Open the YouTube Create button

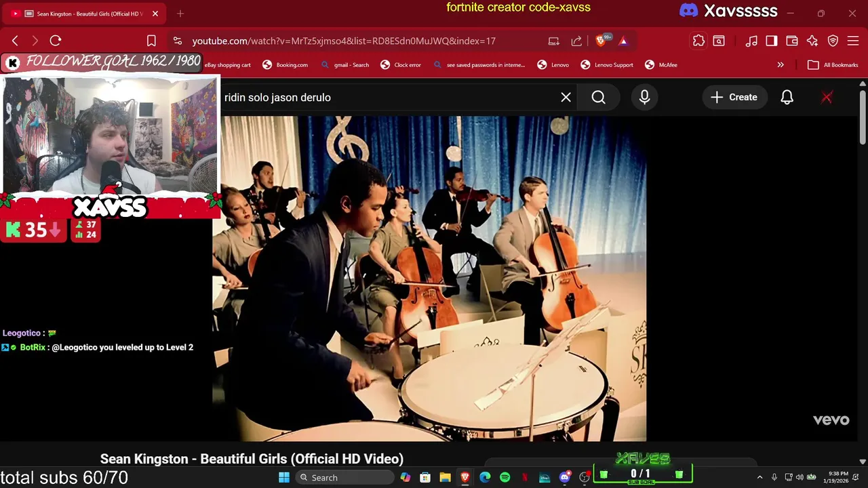click(x=734, y=98)
